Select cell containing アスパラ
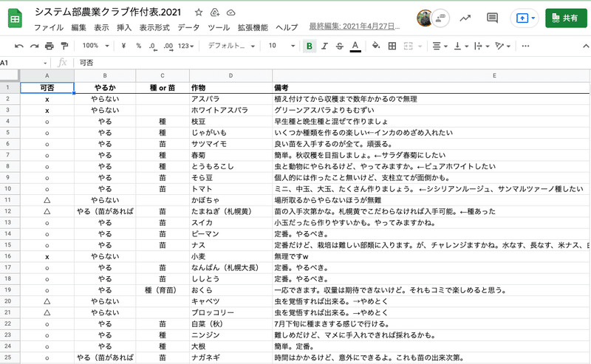This screenshot has width=591, height=364. (230, 99)
